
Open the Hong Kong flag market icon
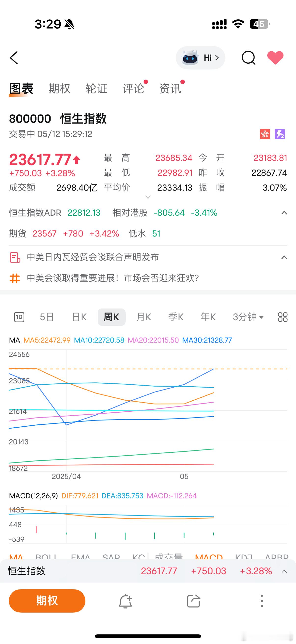click(x=265, y=134)
